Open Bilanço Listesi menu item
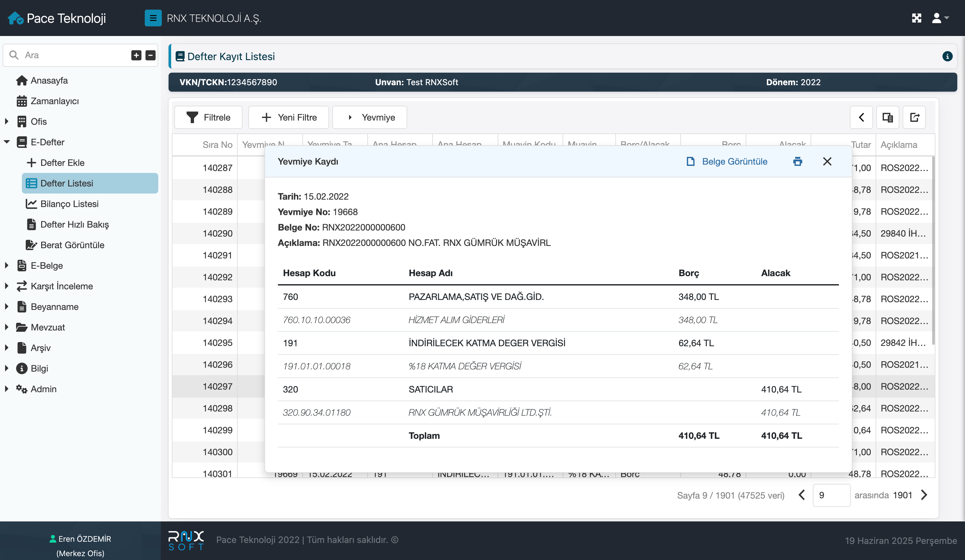The image size is (965, 560). [x=69, y=203]
